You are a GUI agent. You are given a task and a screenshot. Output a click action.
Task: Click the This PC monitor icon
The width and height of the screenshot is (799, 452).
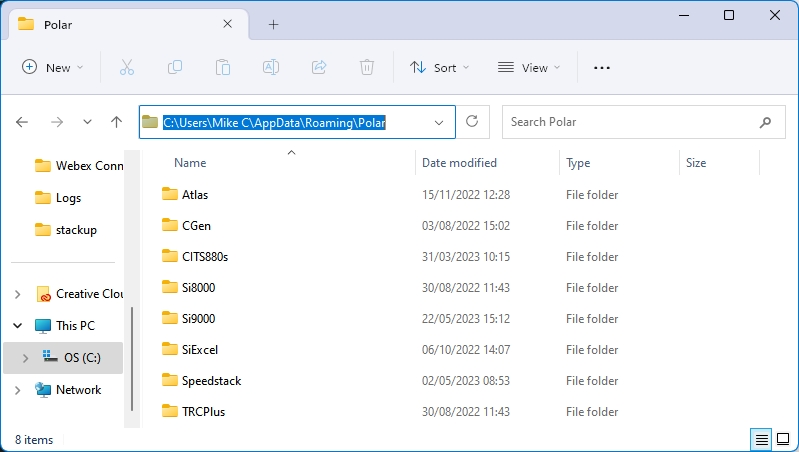click(43, 326)
